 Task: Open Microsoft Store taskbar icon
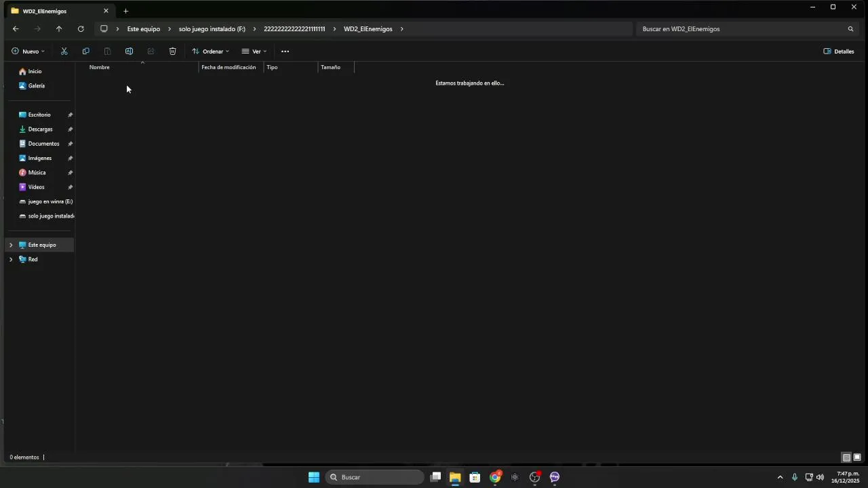tap(475, 477)
